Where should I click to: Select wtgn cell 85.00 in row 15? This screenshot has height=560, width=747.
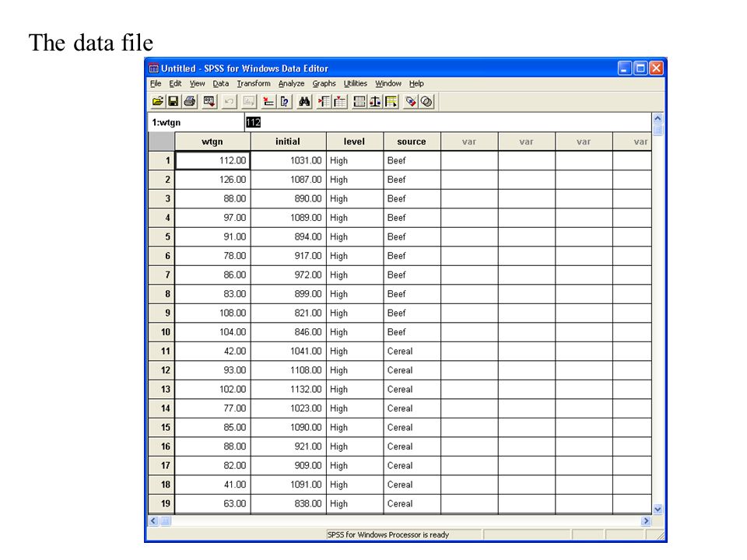212,427
